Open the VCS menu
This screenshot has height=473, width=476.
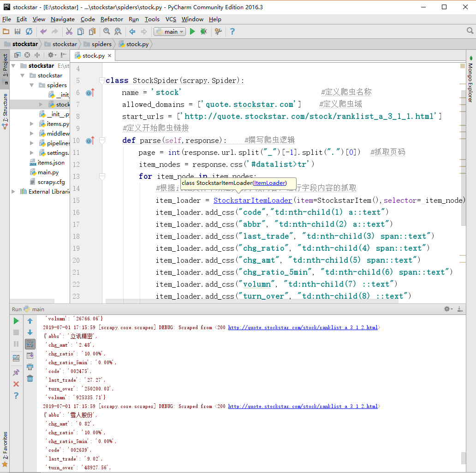pyautogui.click(x=171, y=19)
